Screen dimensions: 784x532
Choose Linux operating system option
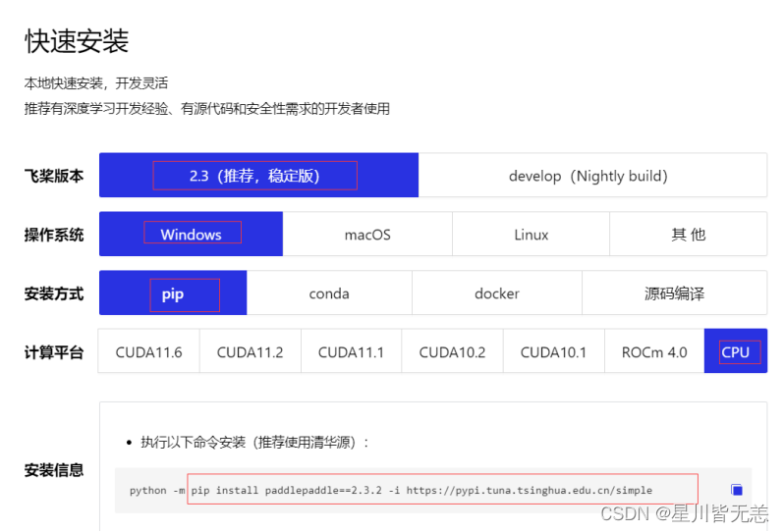(x=531, y=234)
